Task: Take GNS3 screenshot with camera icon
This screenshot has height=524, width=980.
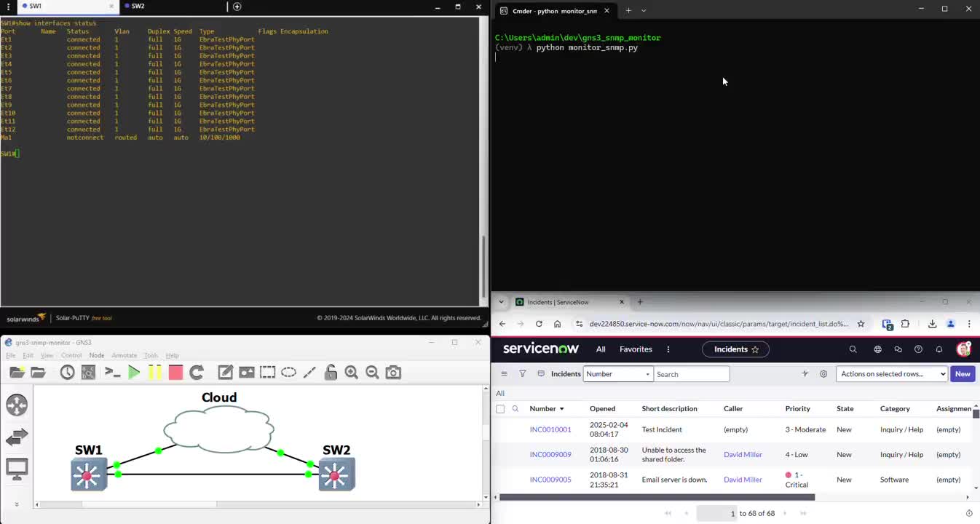Action: [393, 373]
